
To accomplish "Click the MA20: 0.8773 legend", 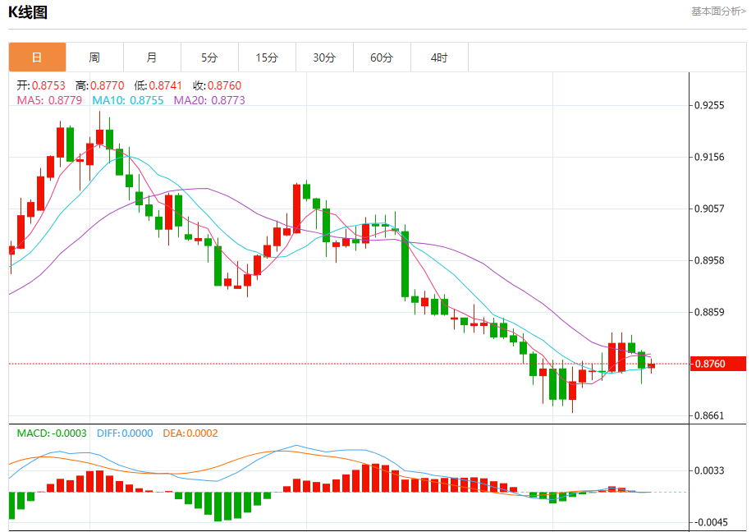I will [x=209, y=100].
